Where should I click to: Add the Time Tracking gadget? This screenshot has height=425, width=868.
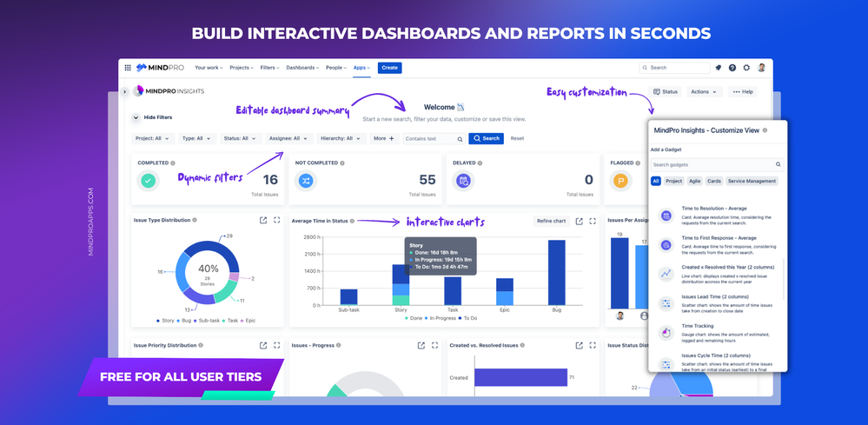(x=718, y=333)
